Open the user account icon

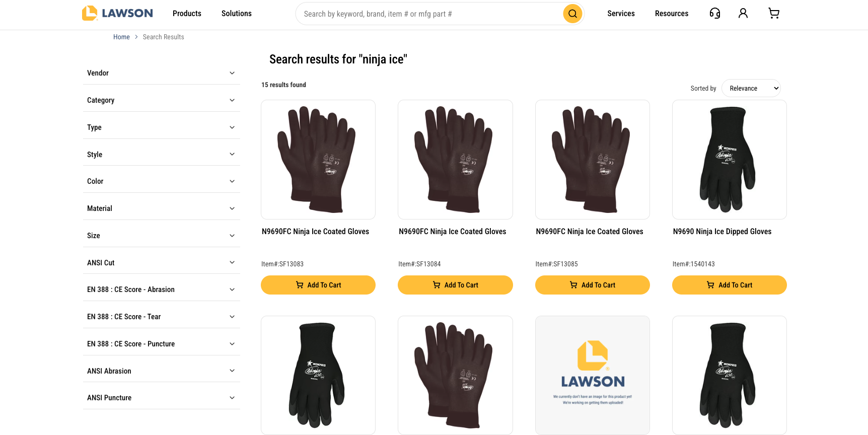pos(743,14)
